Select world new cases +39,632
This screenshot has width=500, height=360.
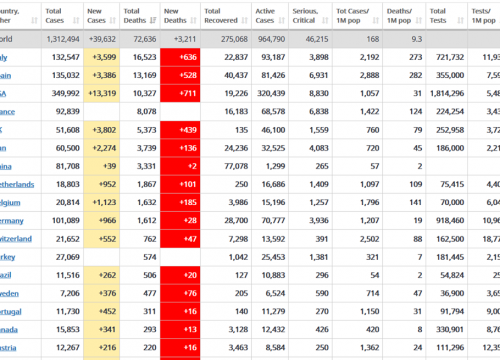coord(102,39)
